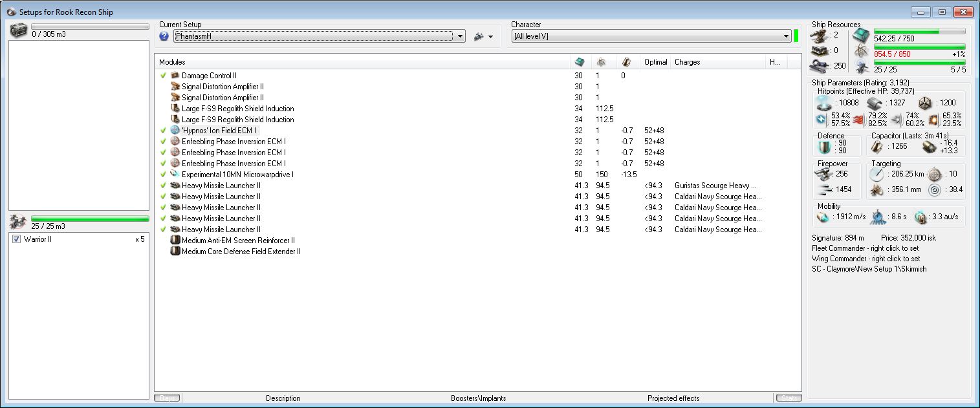980x408 pixels.
Task: Click the align time icon showing 8.6 s
Action: tap(879, 217)
